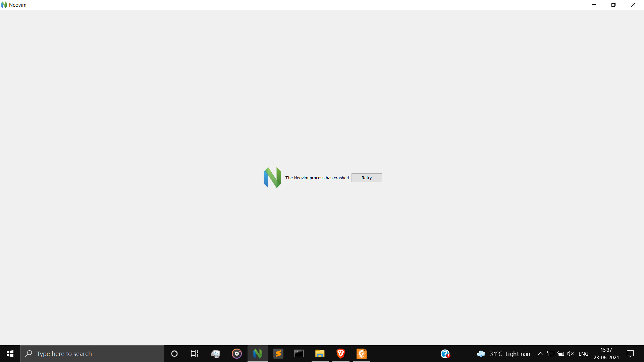Open Task View in the taskbar
The width and height of the screenshot is (644, 362).
195,354
